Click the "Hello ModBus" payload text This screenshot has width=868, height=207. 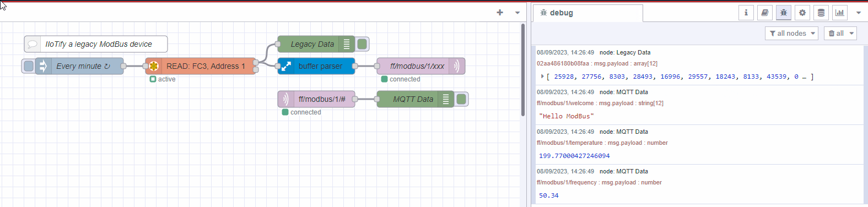coord(567,116)
